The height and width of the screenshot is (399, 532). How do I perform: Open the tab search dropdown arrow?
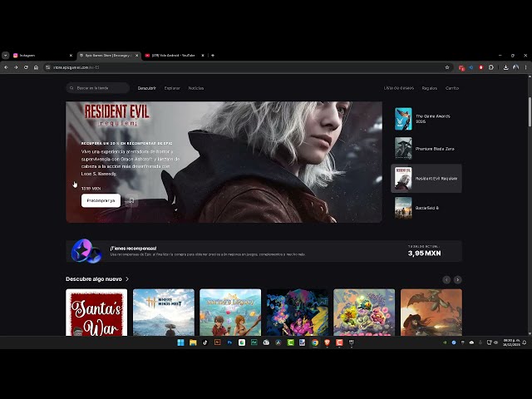[x=6, y=56]
